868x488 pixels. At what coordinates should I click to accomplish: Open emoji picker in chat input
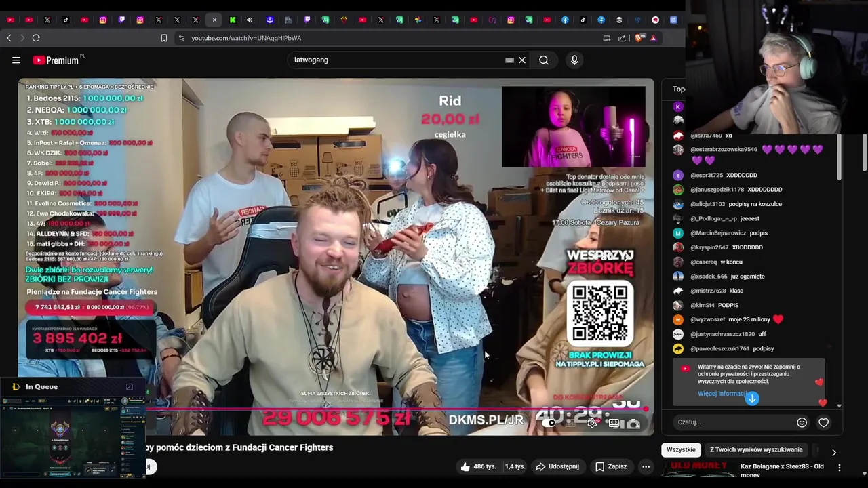click(x=802, y=422)
